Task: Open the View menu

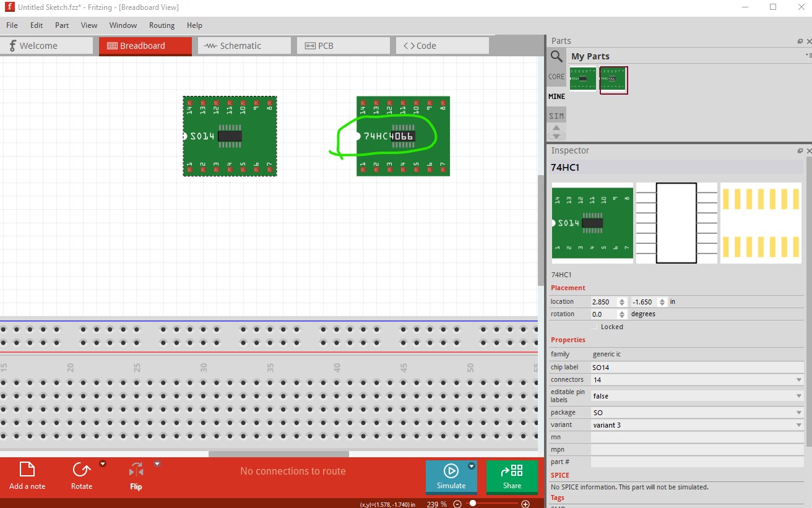Action: 89,25
